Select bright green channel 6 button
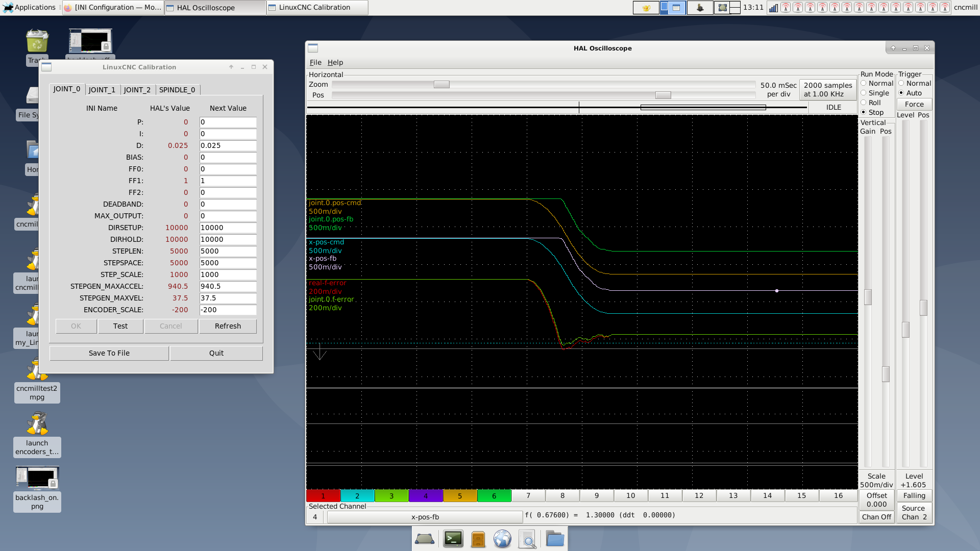Image resolution: width=980 pixels, height=551 pixels. pyautogui.click(x=494, y=495)
